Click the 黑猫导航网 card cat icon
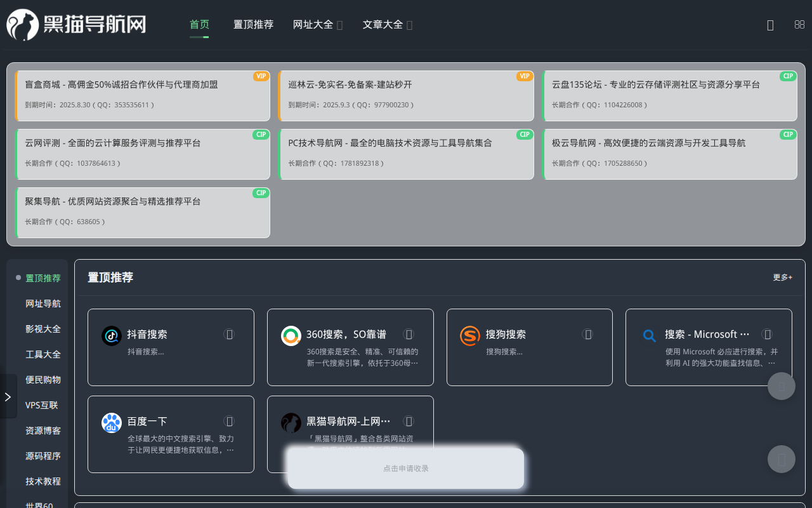The image size is (812, 508). (291, 423)
